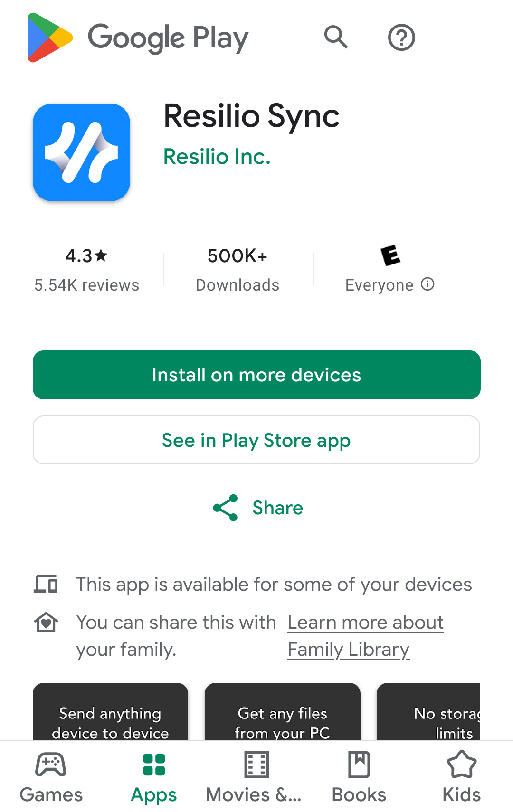This screenshot has width=513, height=812.
Task: Tap the Share icon
Action: click(225, 508)
